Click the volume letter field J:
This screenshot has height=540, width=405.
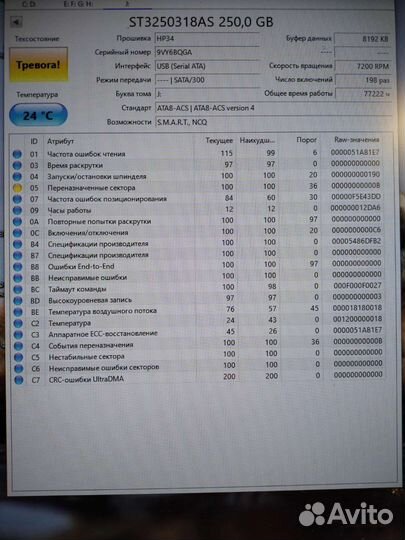tap(207, 94)
